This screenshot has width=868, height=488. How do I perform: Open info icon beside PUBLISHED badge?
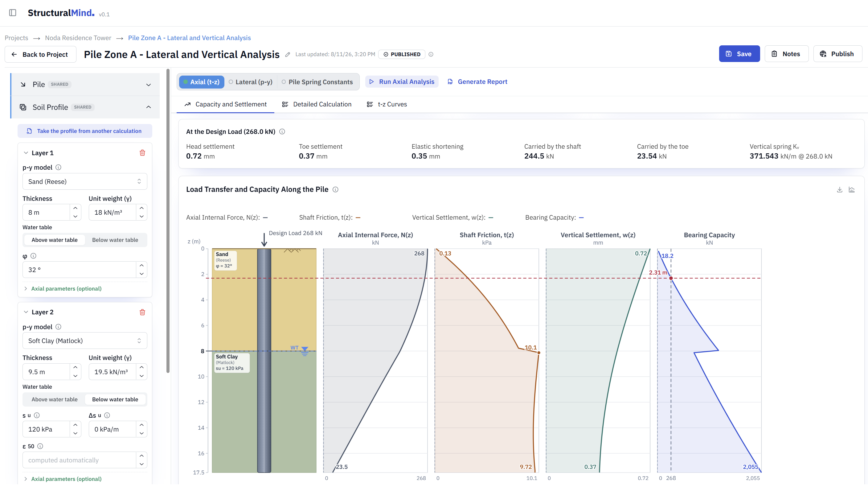coord(431,54)
